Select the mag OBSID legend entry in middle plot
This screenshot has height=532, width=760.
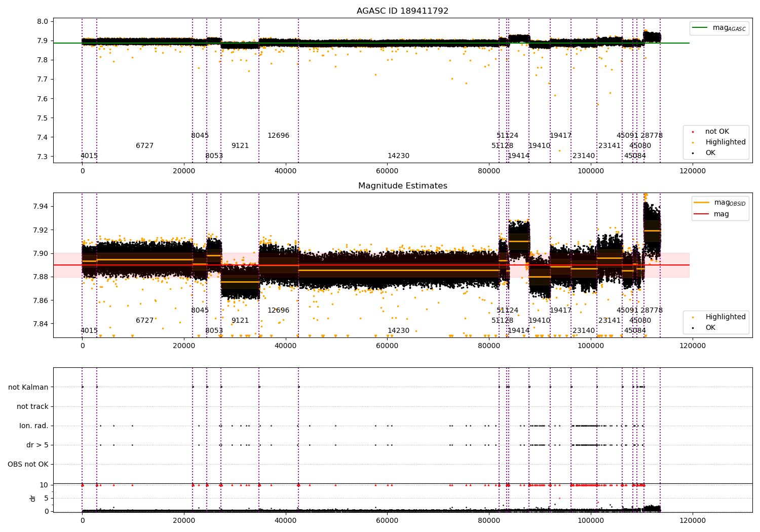coord(720,203)
